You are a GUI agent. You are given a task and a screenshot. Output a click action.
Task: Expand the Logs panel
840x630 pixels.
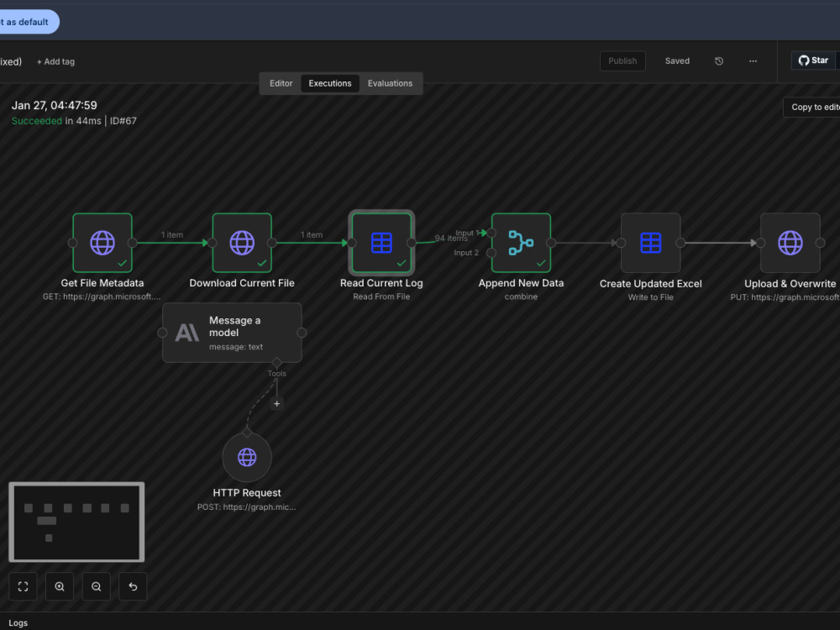click(18, 623)
